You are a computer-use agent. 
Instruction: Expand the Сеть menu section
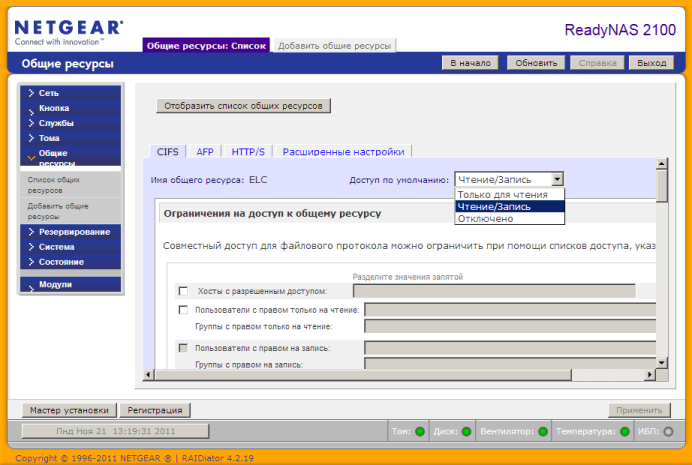[x=70, y=93]
